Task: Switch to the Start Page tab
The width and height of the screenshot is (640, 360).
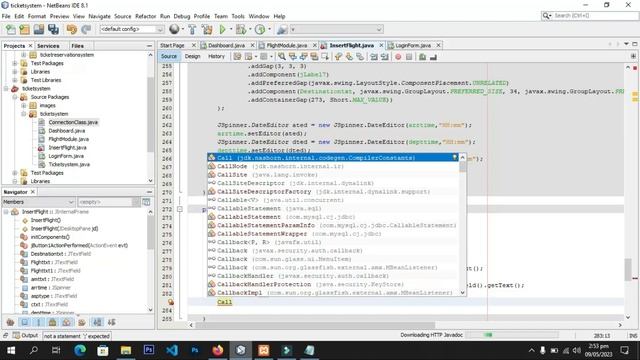Action: coord(173,45)
